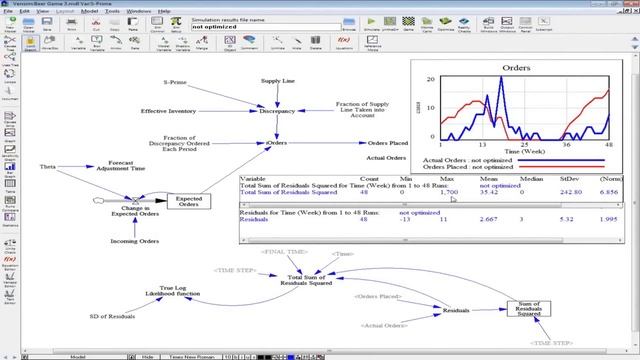Click the Build Windows icon

(489, 24)
